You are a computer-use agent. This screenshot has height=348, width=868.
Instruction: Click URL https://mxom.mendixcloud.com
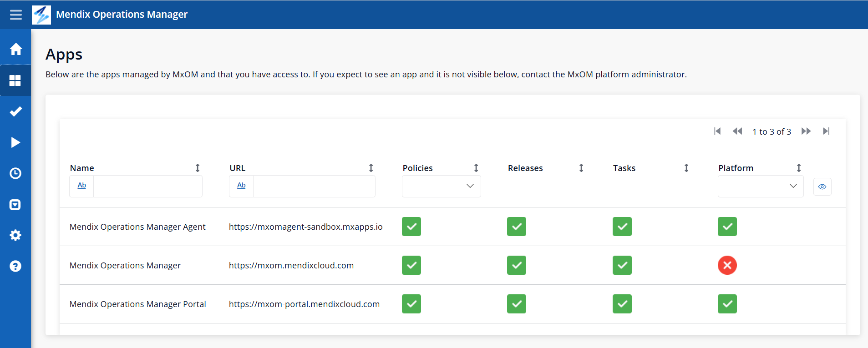coord(291,265)
